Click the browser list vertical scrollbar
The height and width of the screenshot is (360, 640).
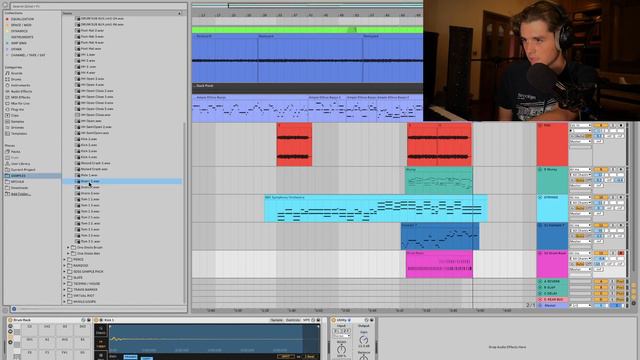[x=184, y=212]
